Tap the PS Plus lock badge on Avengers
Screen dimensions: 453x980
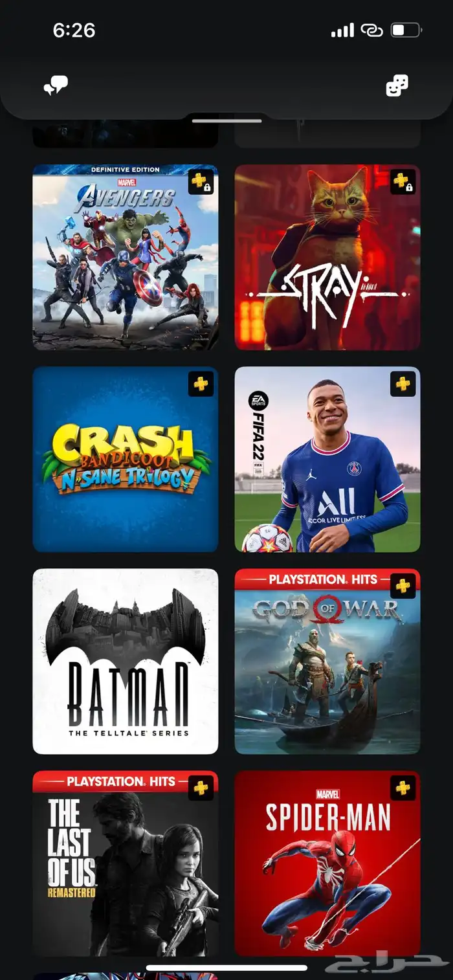(201, 181)
